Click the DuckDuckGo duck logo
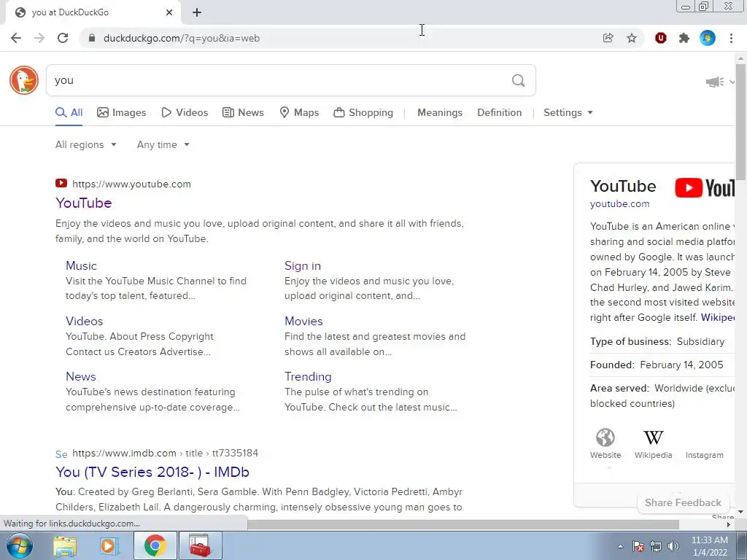 click(x=24, y=80)
